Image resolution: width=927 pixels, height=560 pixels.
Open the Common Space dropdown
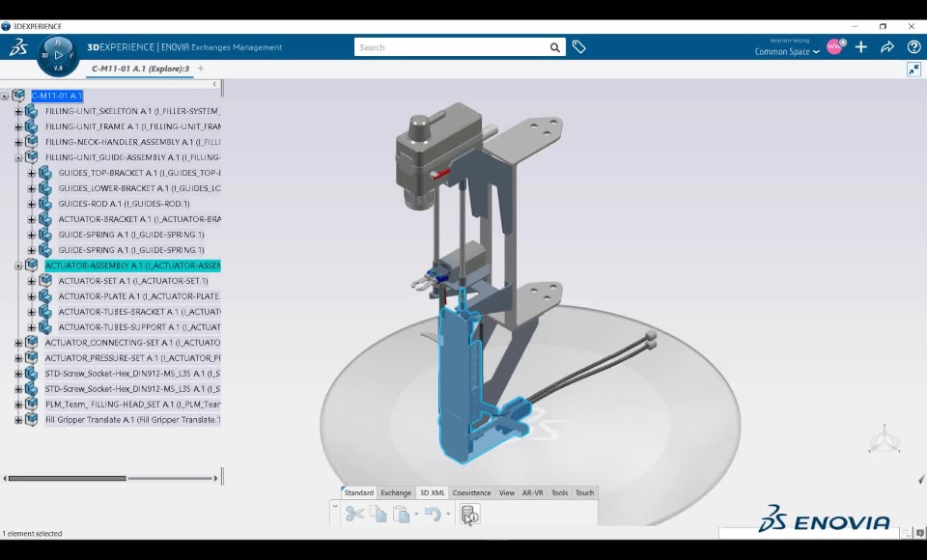787,51
